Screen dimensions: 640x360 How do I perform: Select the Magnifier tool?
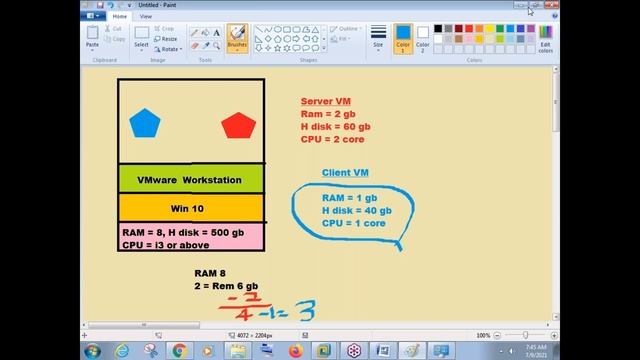[217, 45]
